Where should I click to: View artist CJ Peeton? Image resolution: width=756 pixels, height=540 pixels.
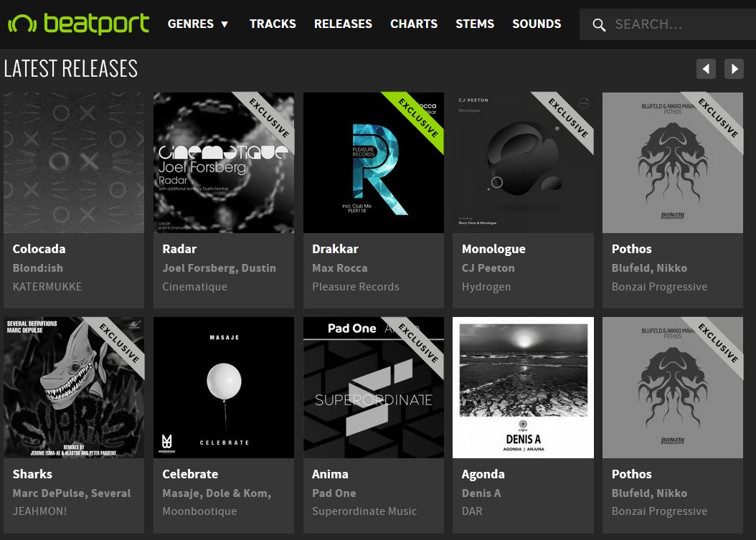(x=488, y=268)
